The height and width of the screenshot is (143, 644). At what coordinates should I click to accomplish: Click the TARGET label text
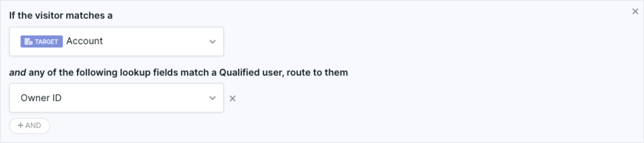tap(46, 42)
